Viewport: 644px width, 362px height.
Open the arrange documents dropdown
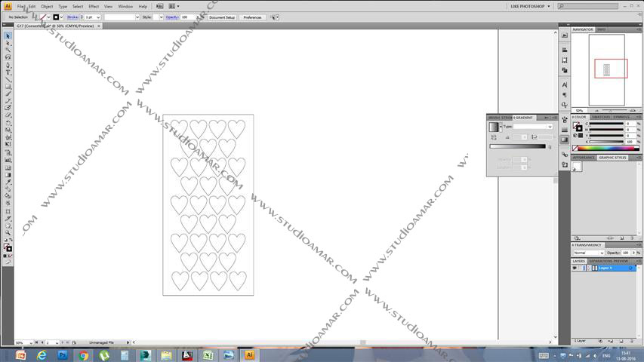[x=174, y=6]
